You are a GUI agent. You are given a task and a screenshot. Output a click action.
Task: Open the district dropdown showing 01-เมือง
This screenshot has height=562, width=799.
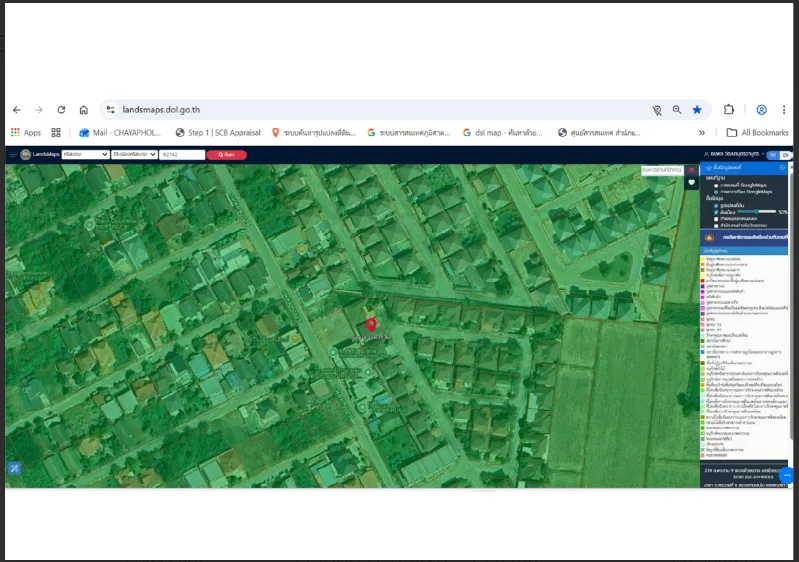tap(134, 154)
